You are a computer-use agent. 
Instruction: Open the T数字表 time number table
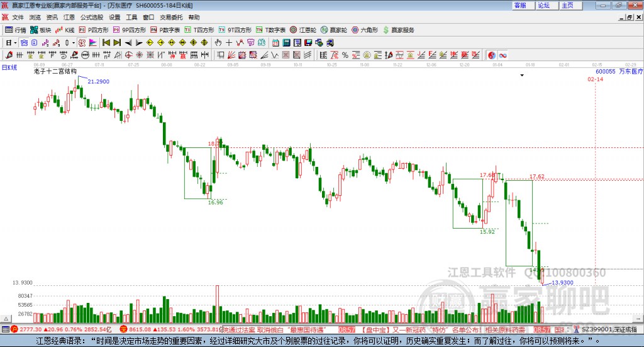270,30
